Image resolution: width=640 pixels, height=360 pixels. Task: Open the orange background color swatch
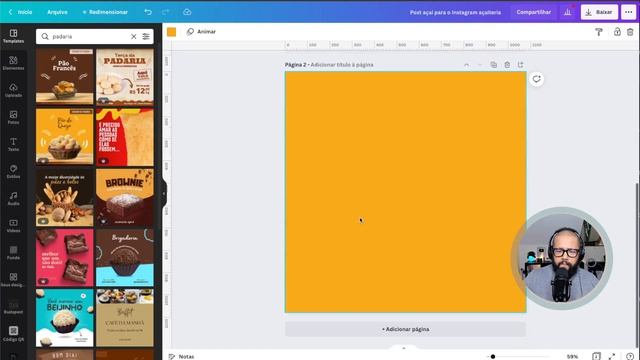point(171,32)
